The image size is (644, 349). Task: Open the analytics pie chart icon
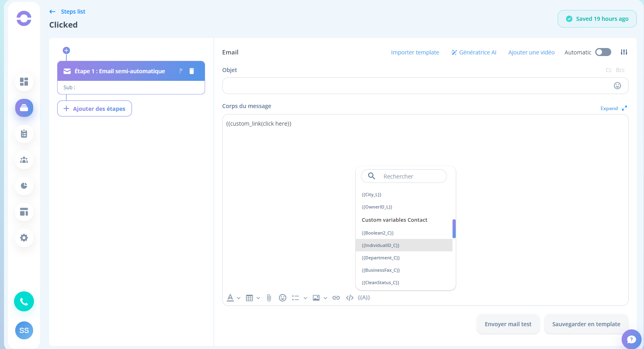tap(24, 186)
